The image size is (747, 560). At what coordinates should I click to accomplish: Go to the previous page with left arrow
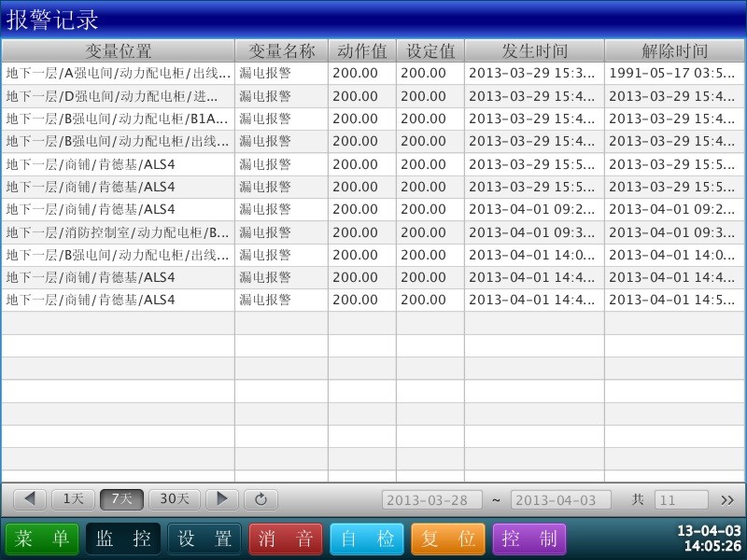[30, 499]
